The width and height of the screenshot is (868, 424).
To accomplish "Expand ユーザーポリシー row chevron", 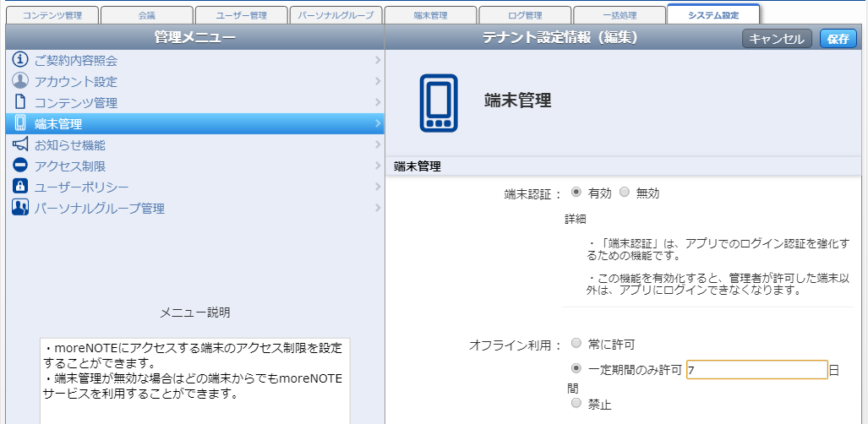I will pyautogui.click(x=378, y=187).
